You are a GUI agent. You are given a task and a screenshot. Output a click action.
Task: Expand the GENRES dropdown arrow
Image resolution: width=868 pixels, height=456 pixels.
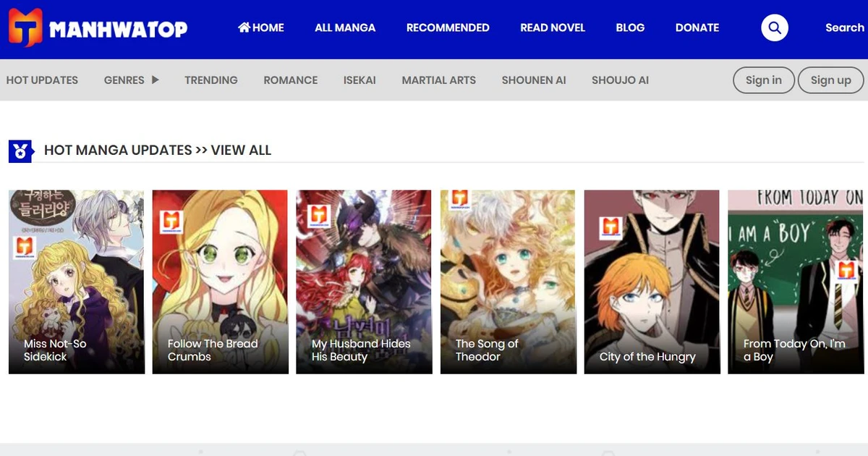(x=156, y=80)
